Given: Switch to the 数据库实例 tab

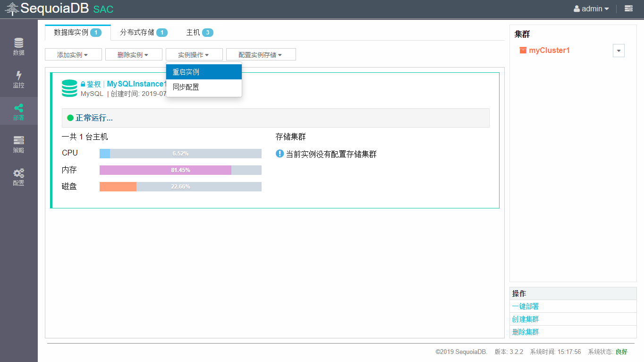Looking at the screenshot, I should pyautogui.click(x=77, y=33).
